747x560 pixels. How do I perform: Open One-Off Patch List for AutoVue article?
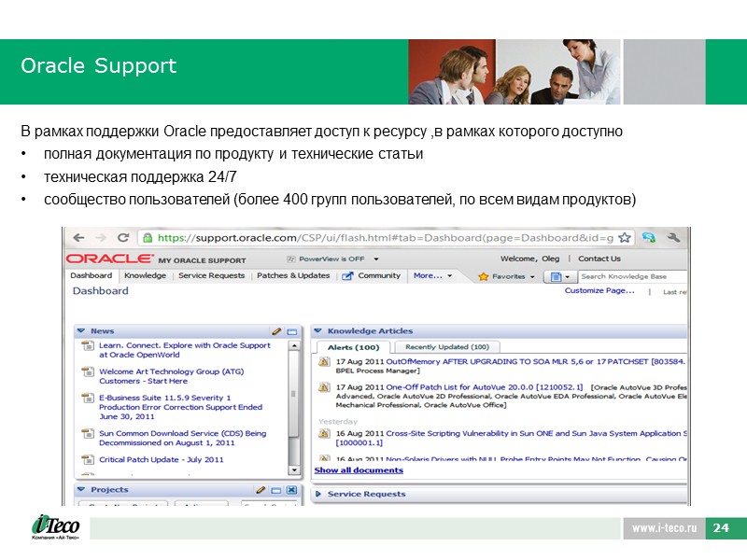pos(485,387)
